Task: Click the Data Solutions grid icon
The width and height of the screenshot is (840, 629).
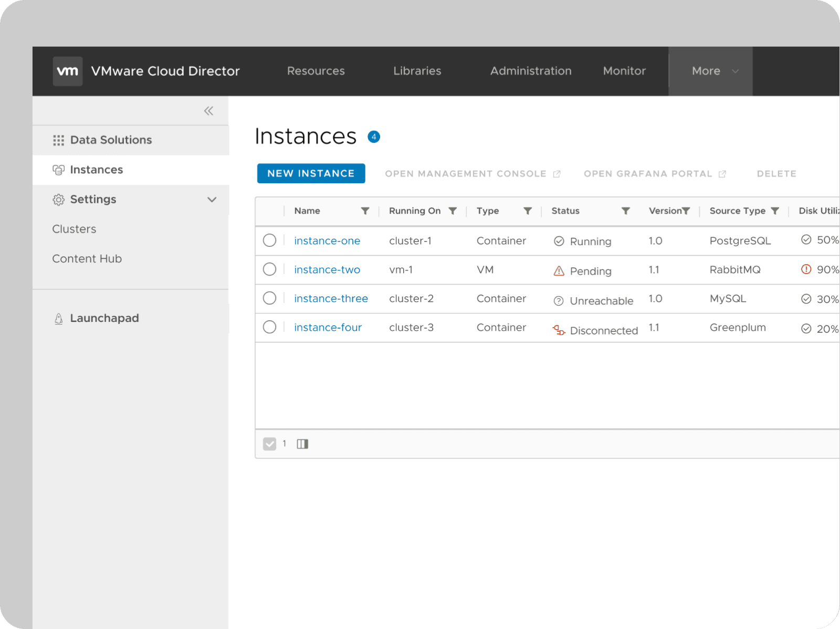Action: [x=58, y=140]
